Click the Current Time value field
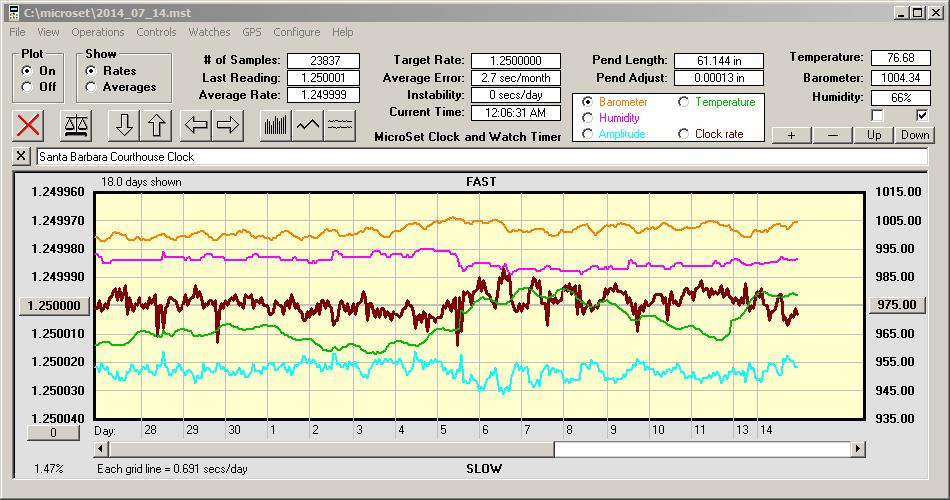Screen dimensions: 950x500 [516, 112]
